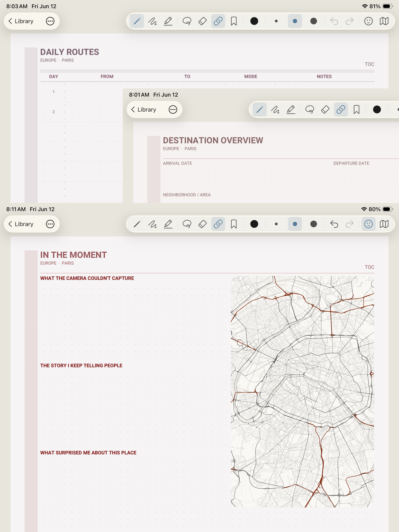The image size is (399, 532).
Task: Choose the lasso tool in Daily Routes toolbar
Action: coord(187,21)
